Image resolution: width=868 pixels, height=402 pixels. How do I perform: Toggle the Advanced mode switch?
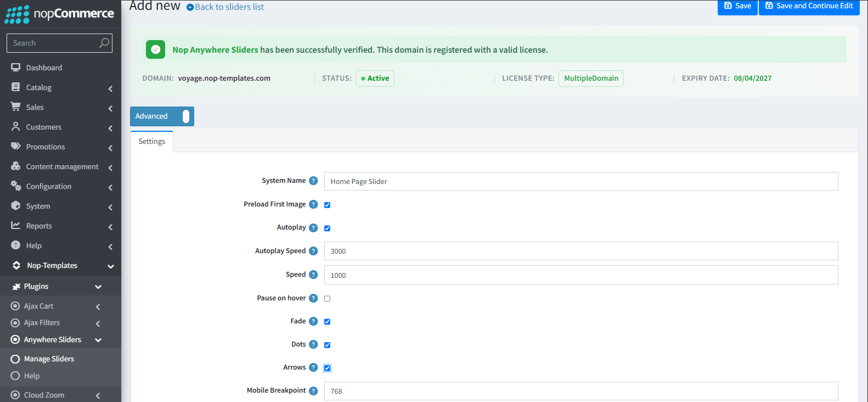(186, 116)
